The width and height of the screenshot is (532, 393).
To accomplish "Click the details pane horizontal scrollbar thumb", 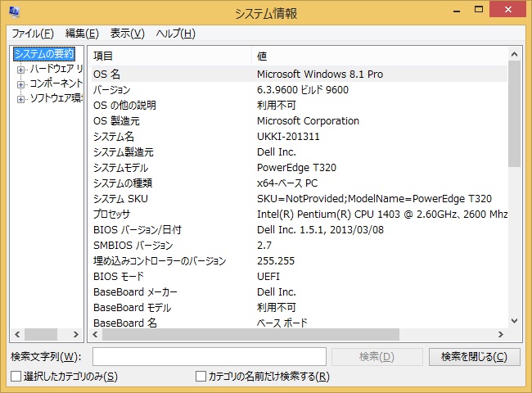I will [x=250, y=335].
